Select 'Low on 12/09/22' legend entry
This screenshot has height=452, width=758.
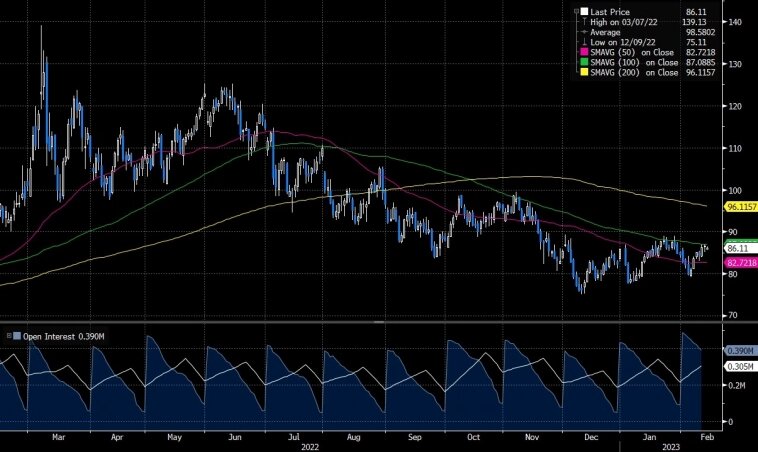(x=623, y=43)
